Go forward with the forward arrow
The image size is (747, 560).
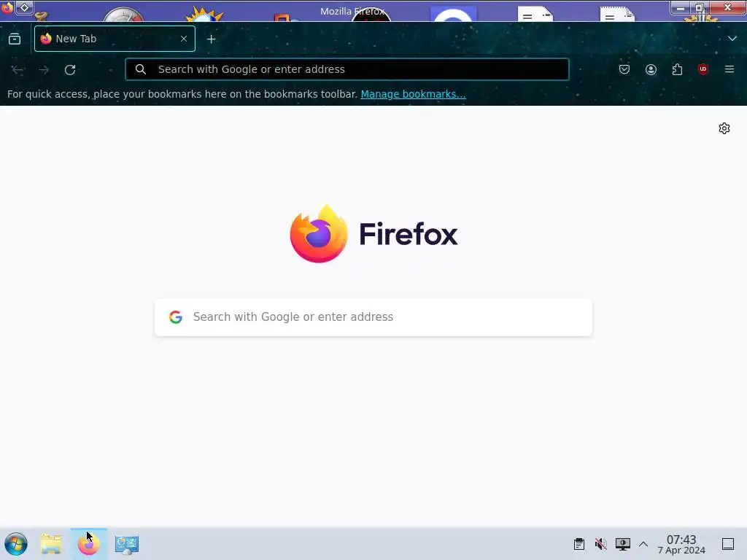44,69
